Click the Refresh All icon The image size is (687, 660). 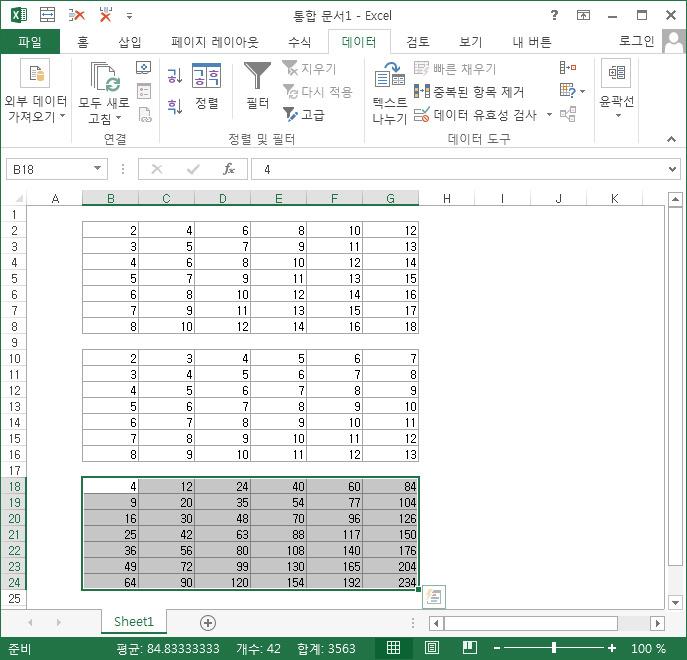click(x=105, y=76)
